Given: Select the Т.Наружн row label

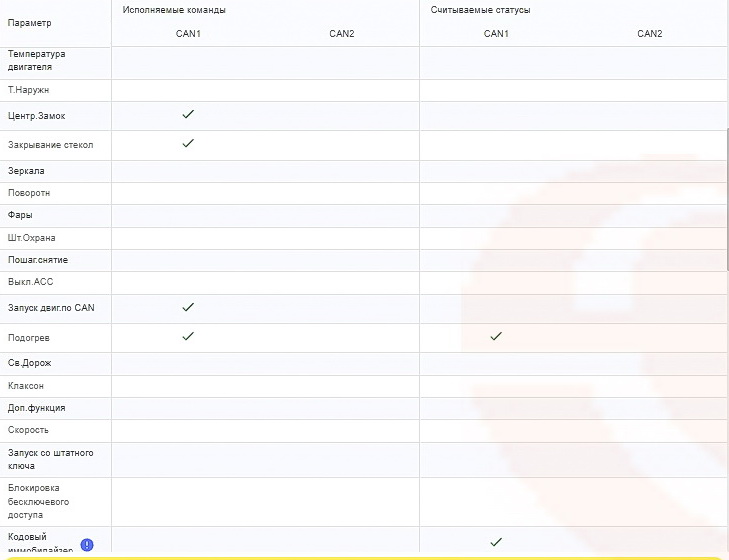Looking at the screenshot, I should point(28,90).
